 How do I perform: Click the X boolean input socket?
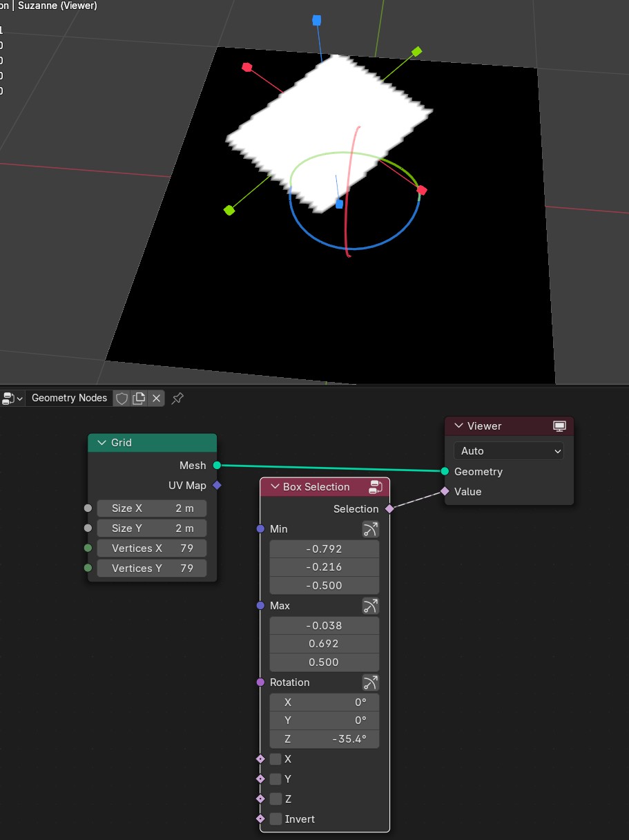click(x=260, y=759)
